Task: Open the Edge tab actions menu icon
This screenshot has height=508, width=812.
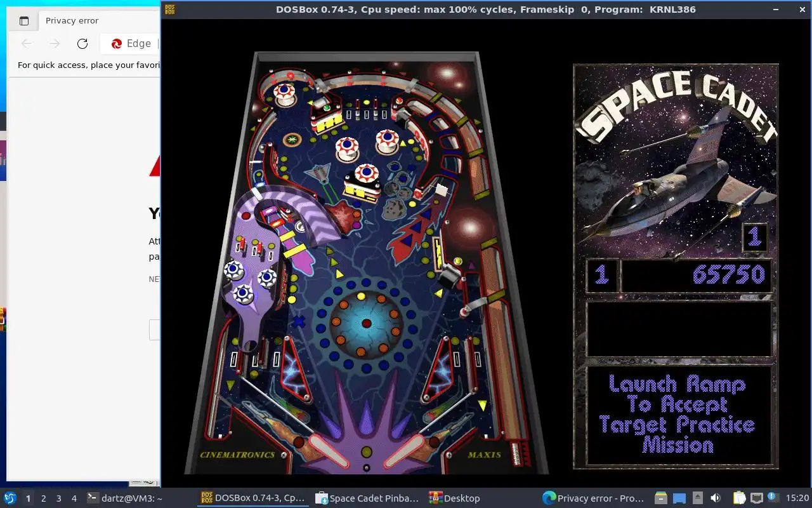Action: [24, 20]
